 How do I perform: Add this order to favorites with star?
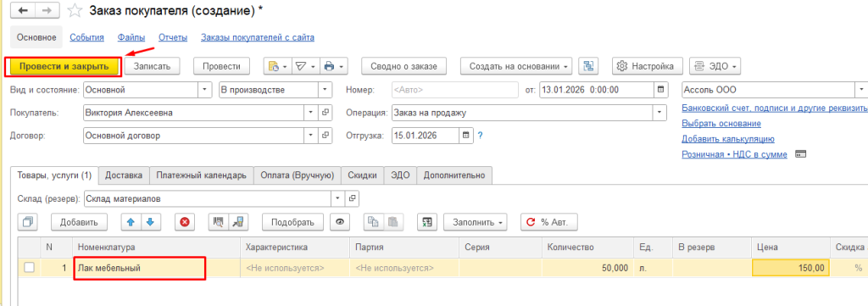[75, 10]
